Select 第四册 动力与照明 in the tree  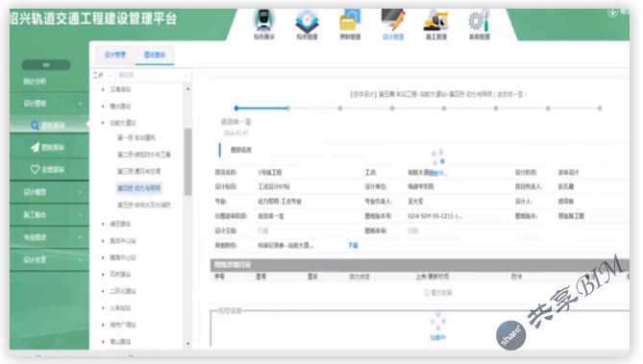(x=138, y=188)
